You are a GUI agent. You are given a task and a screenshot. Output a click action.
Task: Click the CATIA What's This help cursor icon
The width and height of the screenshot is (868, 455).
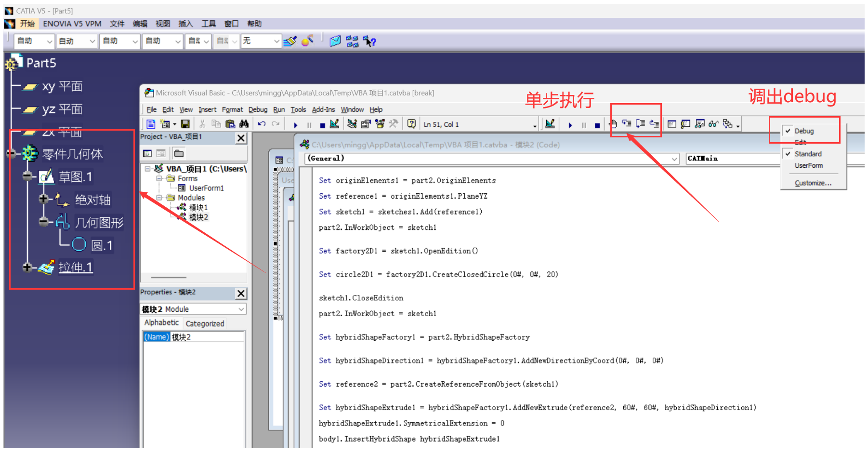pos(369,41)
